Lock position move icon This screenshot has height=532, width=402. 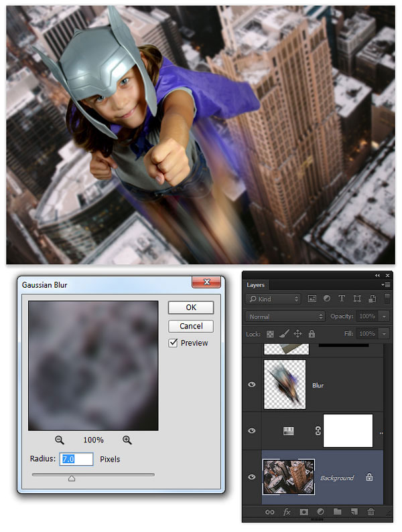point(297,334)
